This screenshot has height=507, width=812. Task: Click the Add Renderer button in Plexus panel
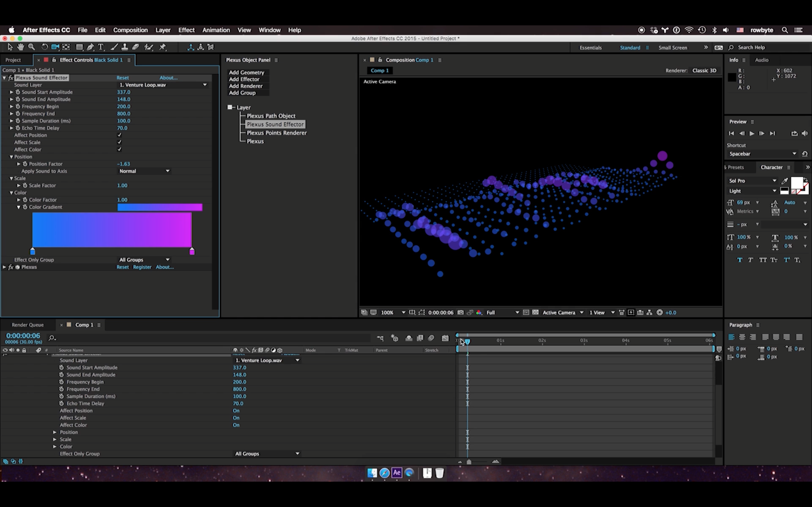[246, 86]
